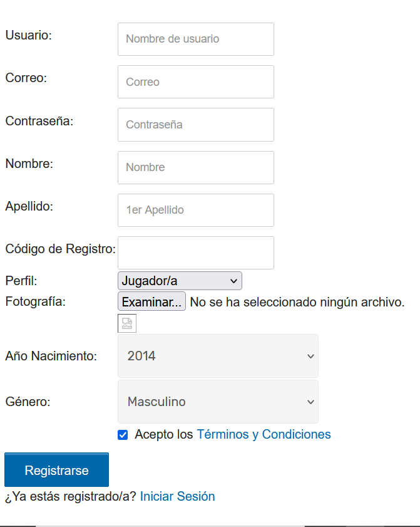
Task: Change the gender from Masculino
Action: pos(218,402)
